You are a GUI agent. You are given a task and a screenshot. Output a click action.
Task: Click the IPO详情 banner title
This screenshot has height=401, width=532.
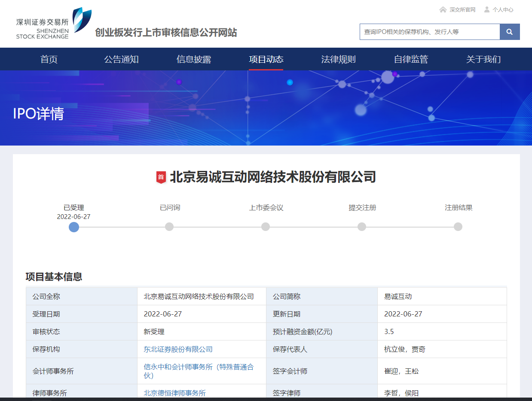click(39, 114)
